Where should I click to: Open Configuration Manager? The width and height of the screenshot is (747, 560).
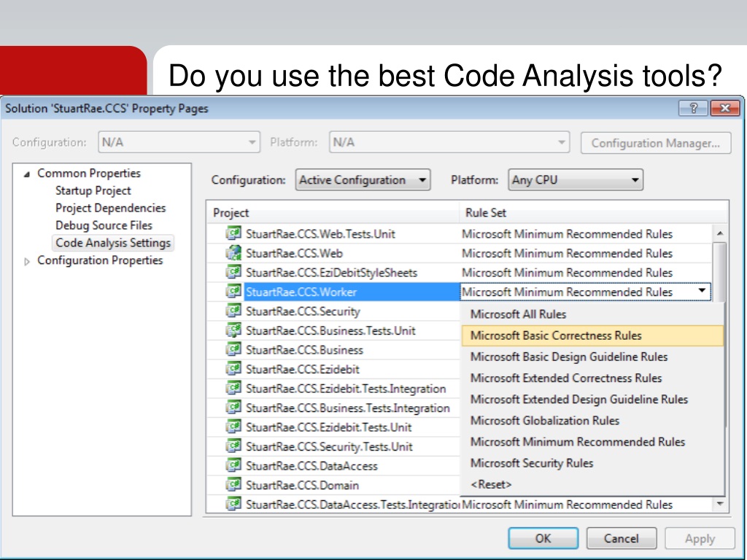pos(656,143)
